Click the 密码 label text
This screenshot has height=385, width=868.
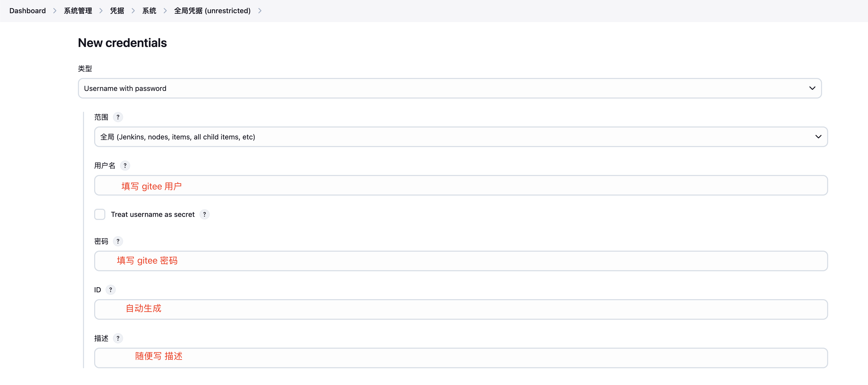pyautogui.click(x=101, y=241)
